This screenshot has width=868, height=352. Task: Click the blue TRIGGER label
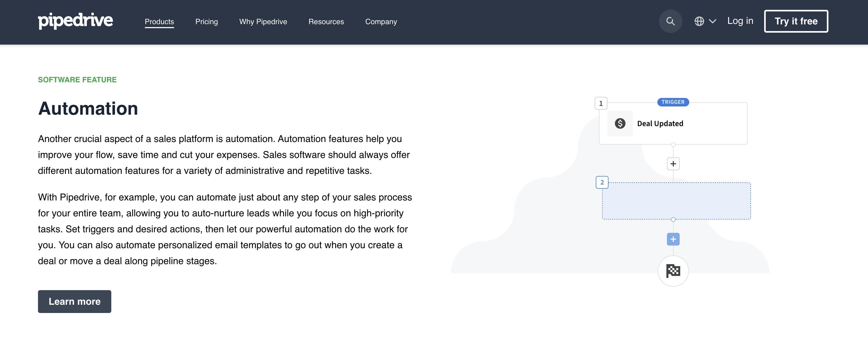tap(673, 102)
